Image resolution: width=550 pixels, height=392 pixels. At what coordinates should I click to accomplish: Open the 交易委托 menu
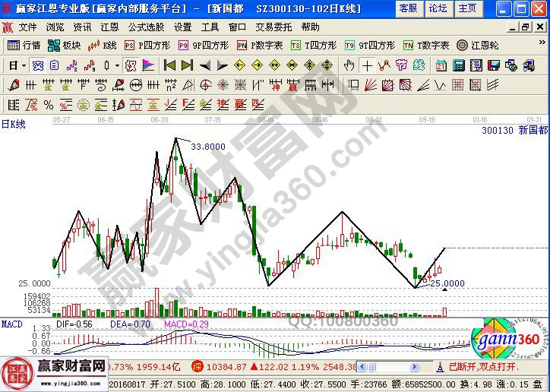click(x=273, y=27)
